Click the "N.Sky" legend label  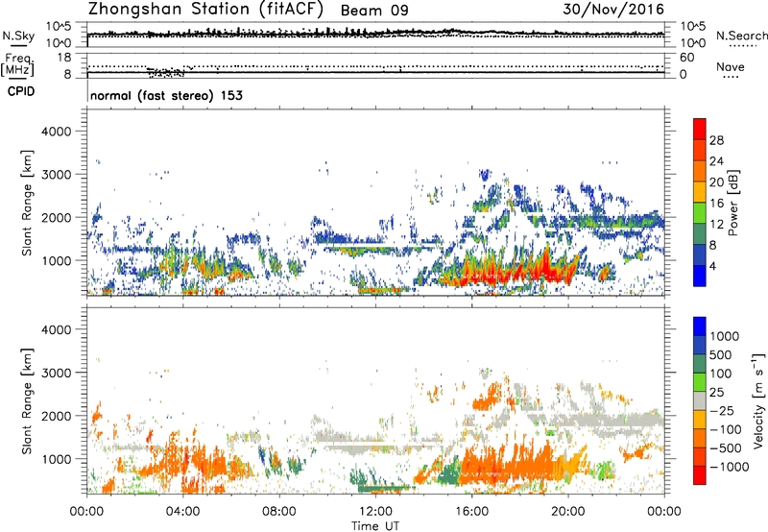[x=18, y=36]
